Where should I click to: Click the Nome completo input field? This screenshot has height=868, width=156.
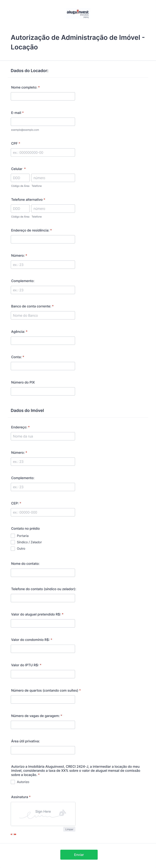coord(43,96)
